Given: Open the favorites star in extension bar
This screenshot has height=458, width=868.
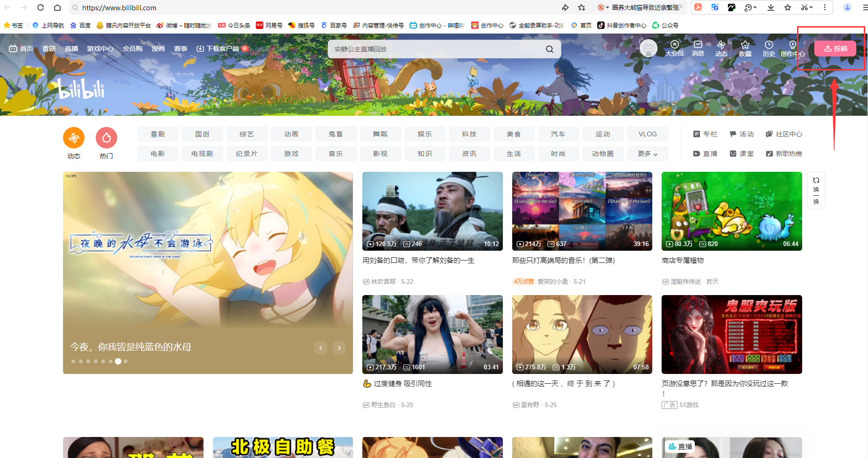Looking at the screenshot, I should pyautogui.click(x=788, y=7).
